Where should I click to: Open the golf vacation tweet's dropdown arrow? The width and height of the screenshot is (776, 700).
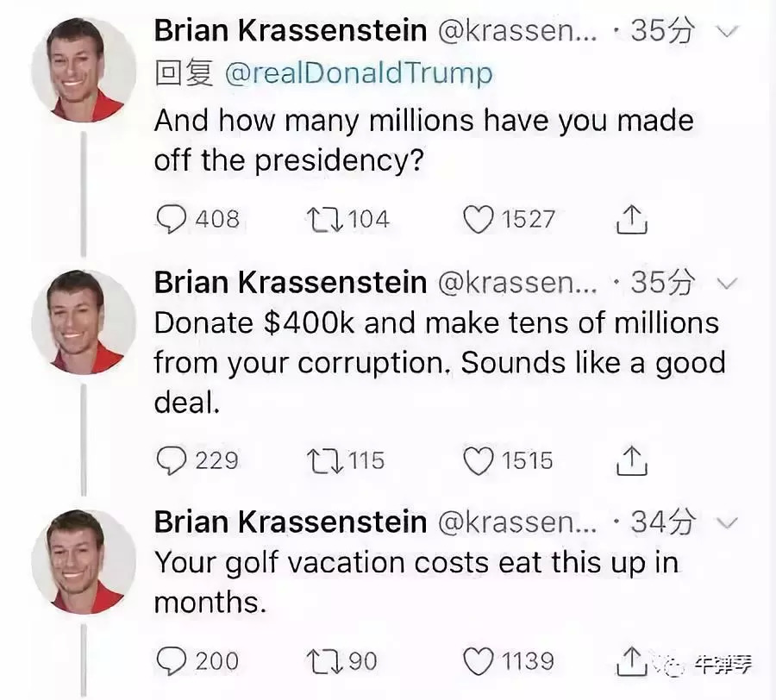tap(728, 523)
